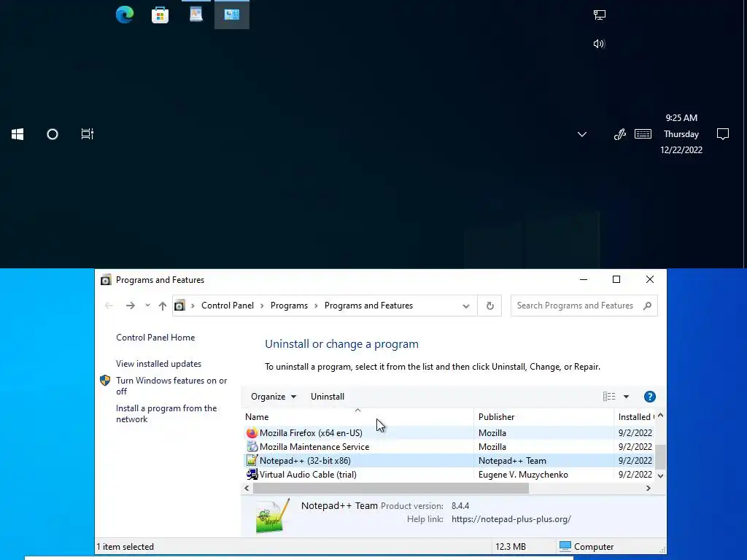Click the vertical scrollbar up arrow
The height and width of the screenshot is (560, 747).
660,416
